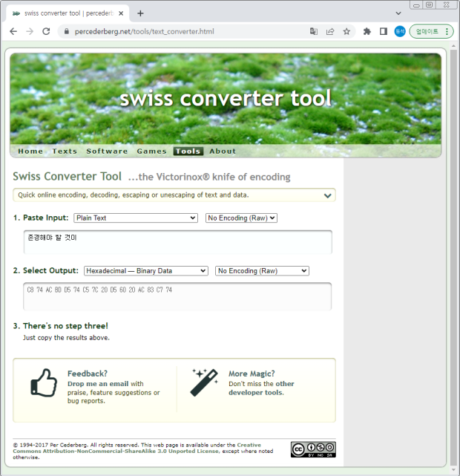
Task: Bookmark this page with star icon
Action: point(346,31)
